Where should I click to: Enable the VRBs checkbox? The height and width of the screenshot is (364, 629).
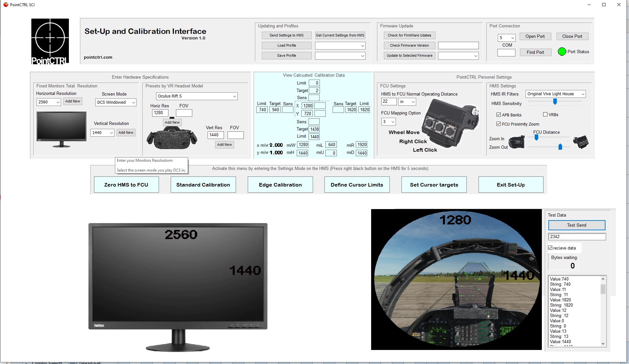click(545, 114)
